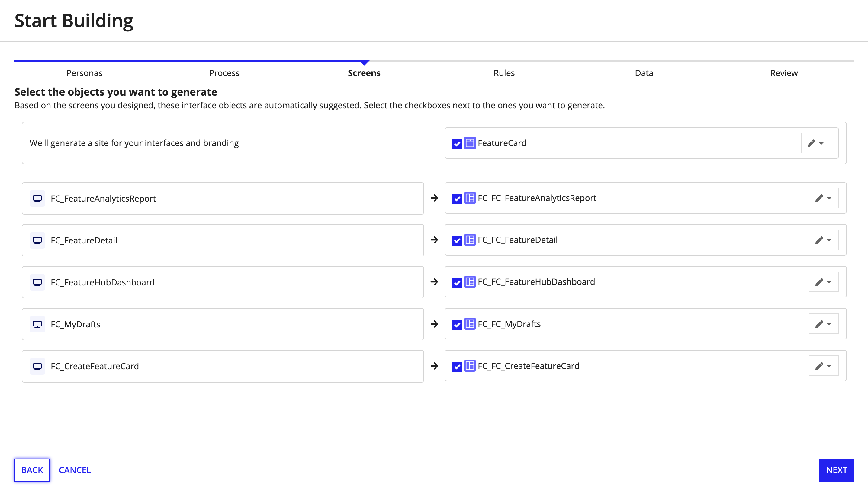Uncheck the FC_FC_CreateFeatureCard checkbox
This screenshot has width=868, height=493.
[x=457, y=367]
